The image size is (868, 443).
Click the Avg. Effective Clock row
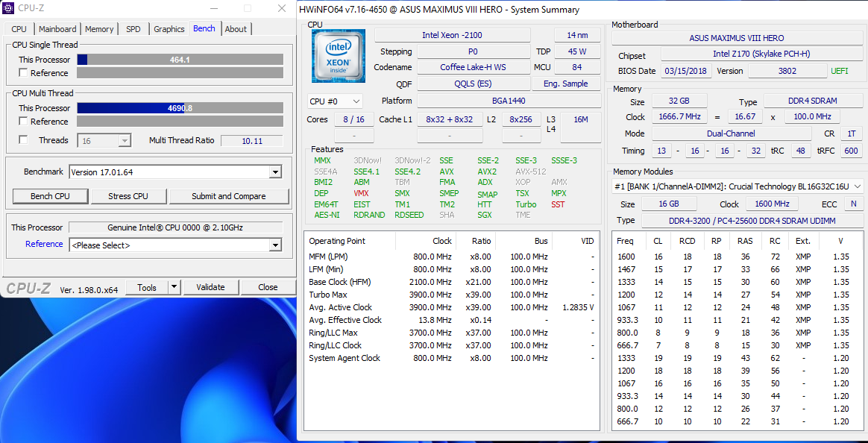(451, 320)
